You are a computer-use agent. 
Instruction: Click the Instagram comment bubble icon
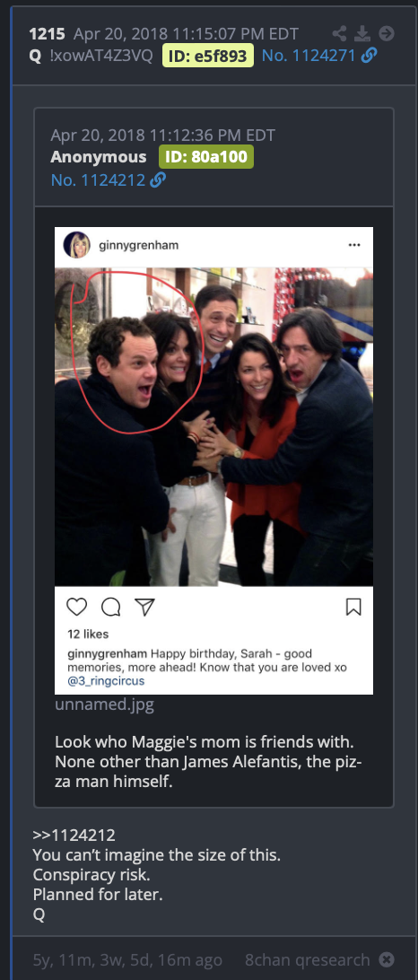coord(111,607)
